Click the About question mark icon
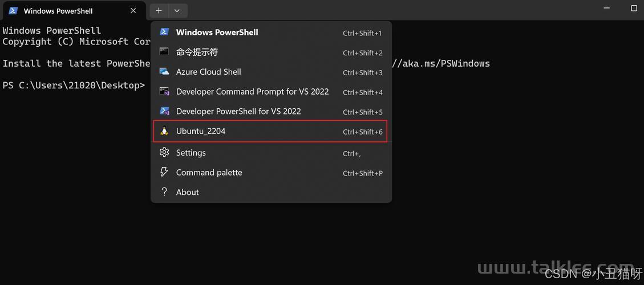Screen dimensions: 644x285 pos(164,192)
